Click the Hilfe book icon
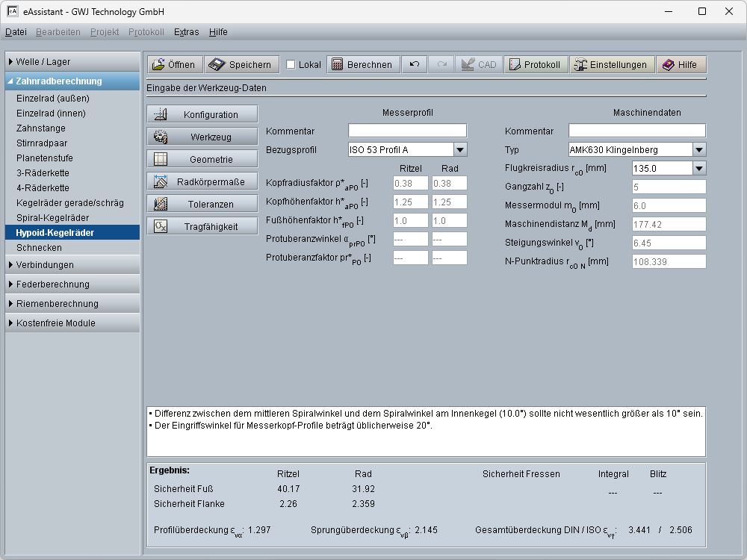Screen dimensions: 747x560 [x=669, y=65]
